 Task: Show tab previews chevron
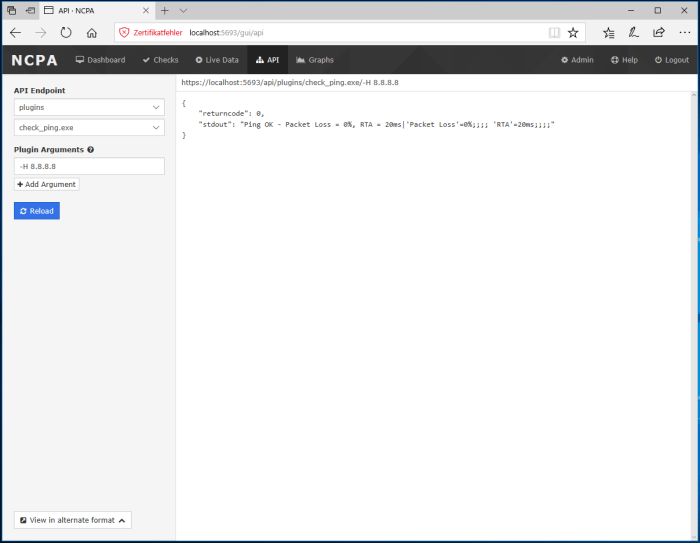(183, 10)
